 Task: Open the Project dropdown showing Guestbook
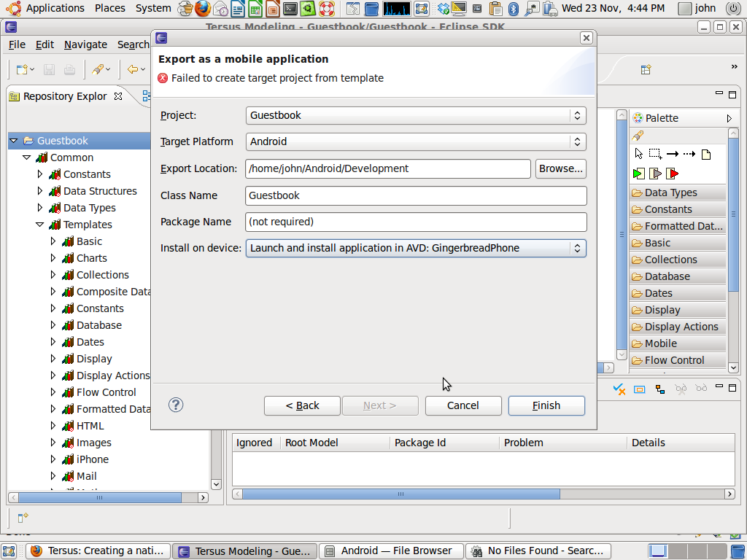416,115
